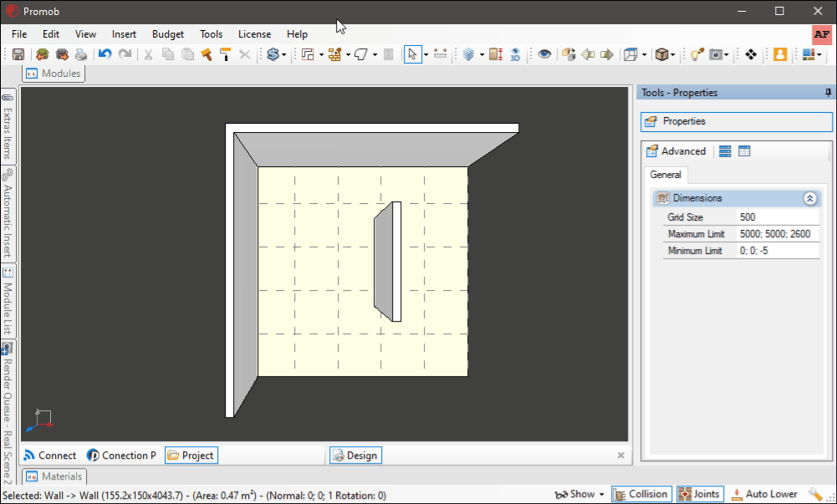Click the 3D view icon
The width and height of the screenshot is (837, 504).
(515, 54)
